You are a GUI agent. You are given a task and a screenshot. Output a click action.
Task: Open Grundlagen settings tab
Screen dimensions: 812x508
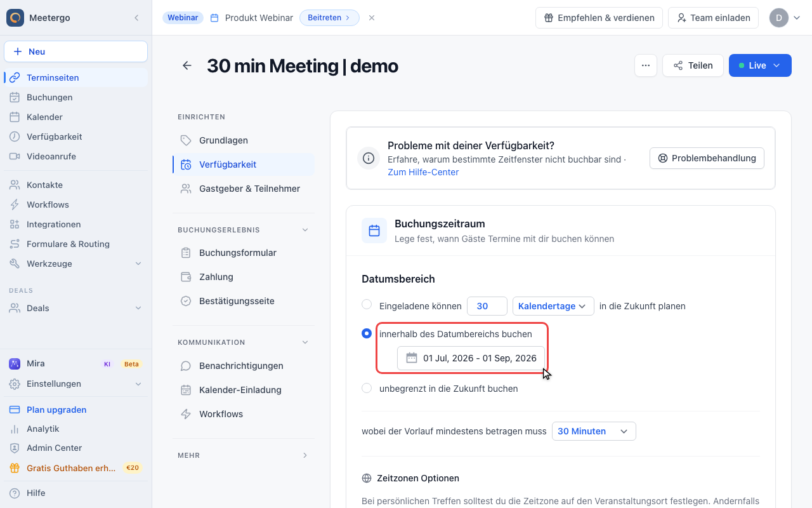tap(244, 140)
